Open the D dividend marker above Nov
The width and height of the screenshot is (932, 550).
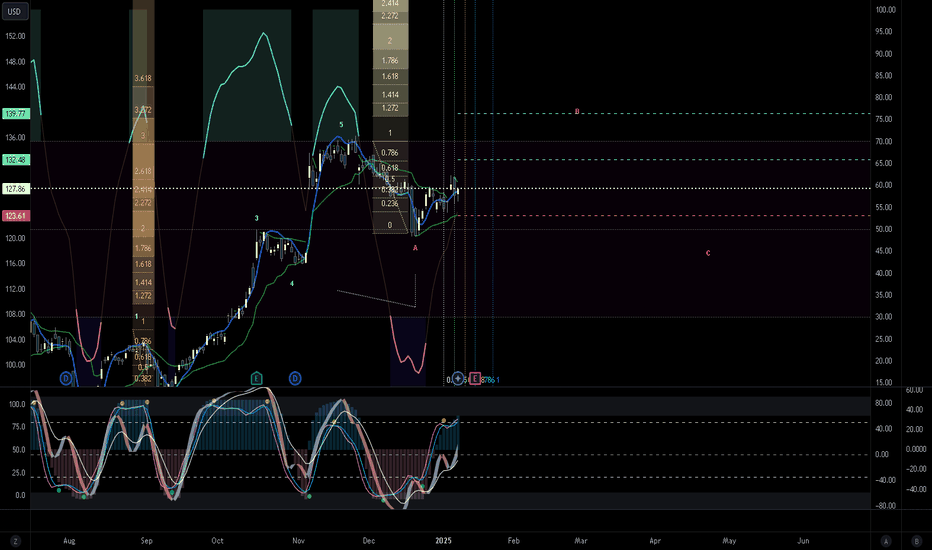click(295, 378)
